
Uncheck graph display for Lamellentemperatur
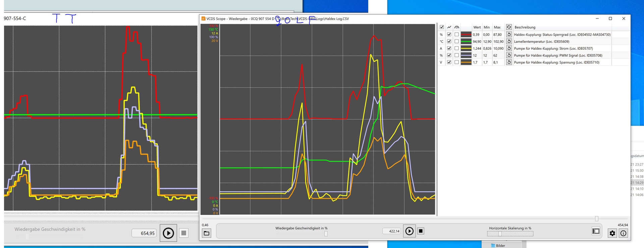[x=449, y=41]
